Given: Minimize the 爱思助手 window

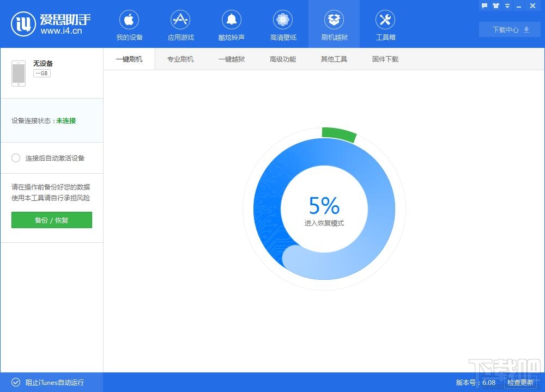Looking at the screenshot, I should pos(519,6).
